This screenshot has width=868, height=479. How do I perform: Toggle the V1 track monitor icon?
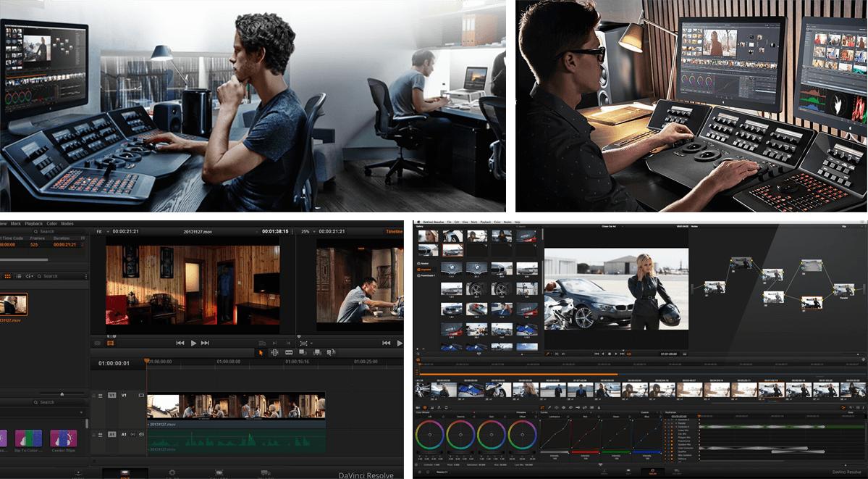[x=141, y=395]
